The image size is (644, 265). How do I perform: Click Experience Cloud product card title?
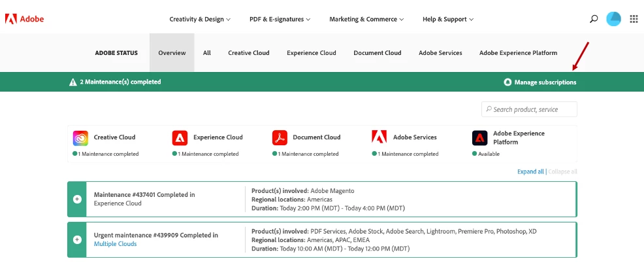[218, 137]
